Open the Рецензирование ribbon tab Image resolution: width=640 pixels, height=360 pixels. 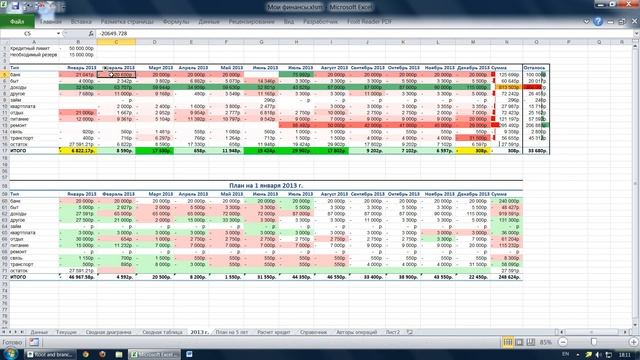click(x=251, y=21)
